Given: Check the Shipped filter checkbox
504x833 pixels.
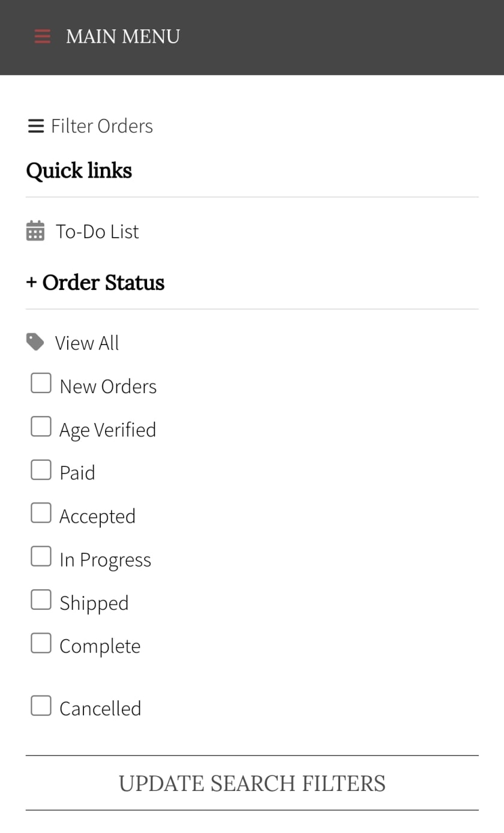Looking at the screenshot, I should 41,599.
